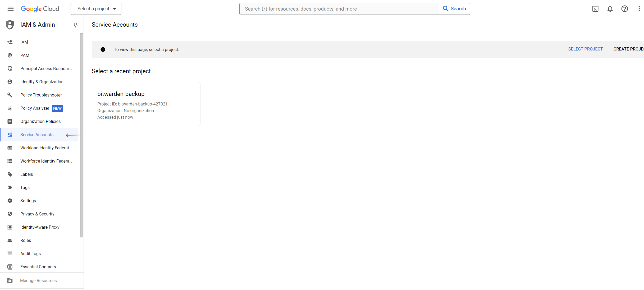Viewport: 644px width, 290px height.
Task: Click the blue Search button
Action: [455, 9]
